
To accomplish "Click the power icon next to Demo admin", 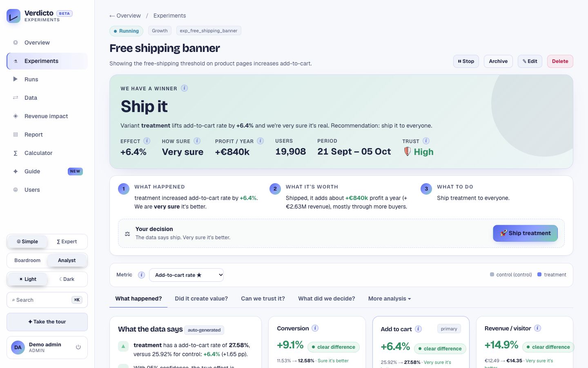I will pyautogui.click(x=78, y=347).
